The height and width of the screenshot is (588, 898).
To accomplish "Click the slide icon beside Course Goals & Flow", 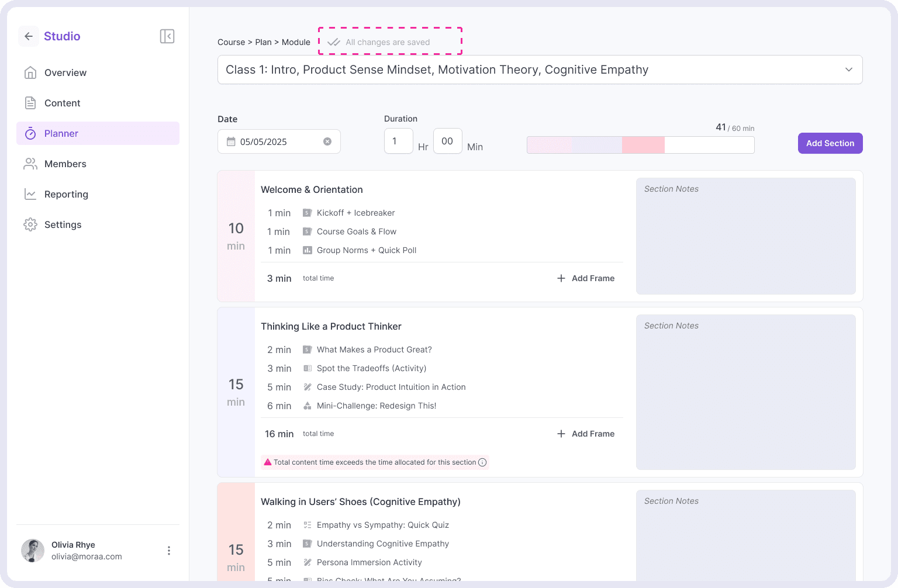I will 307,231.
